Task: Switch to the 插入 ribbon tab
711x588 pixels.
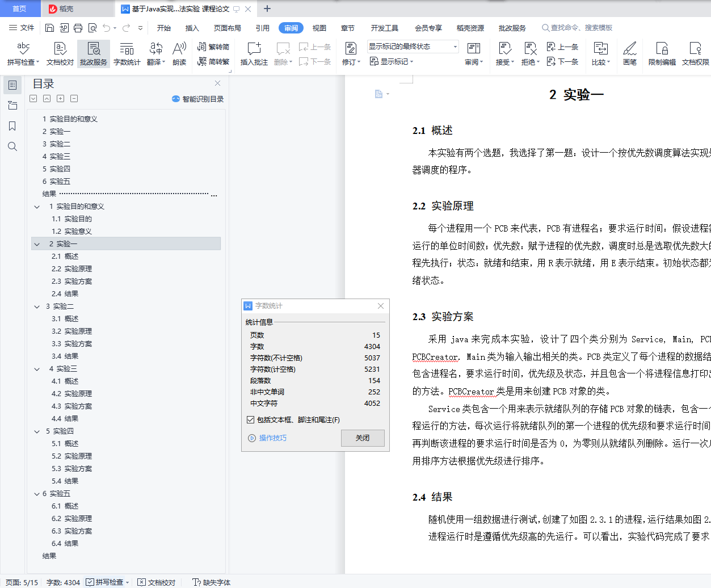Action: coord(192,28)
